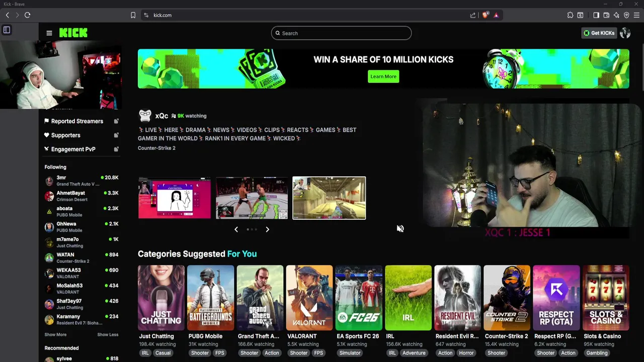Viewport: 644px width, 362px height.
Task: Open Brave Leo AI icon
Action: (616, 15)
